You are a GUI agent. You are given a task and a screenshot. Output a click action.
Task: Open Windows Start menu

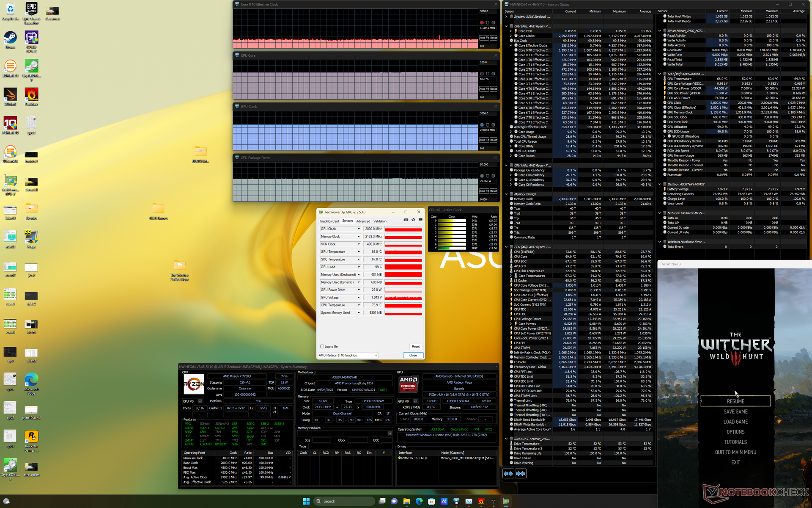pyautogui.click(x=306, y=501)
